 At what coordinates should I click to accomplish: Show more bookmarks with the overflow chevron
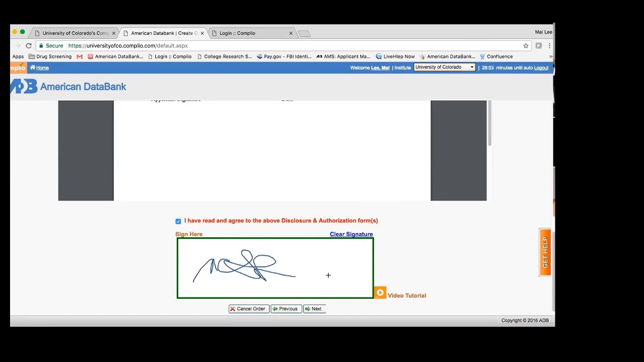pyautogui.click(x=550, y=57)
